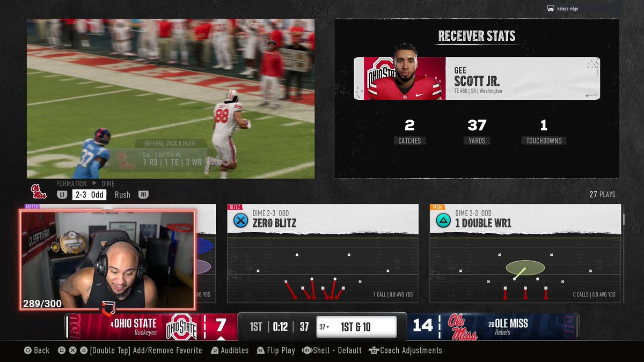
Task: Open the Audibles prompt
Action: coord(235,350)
